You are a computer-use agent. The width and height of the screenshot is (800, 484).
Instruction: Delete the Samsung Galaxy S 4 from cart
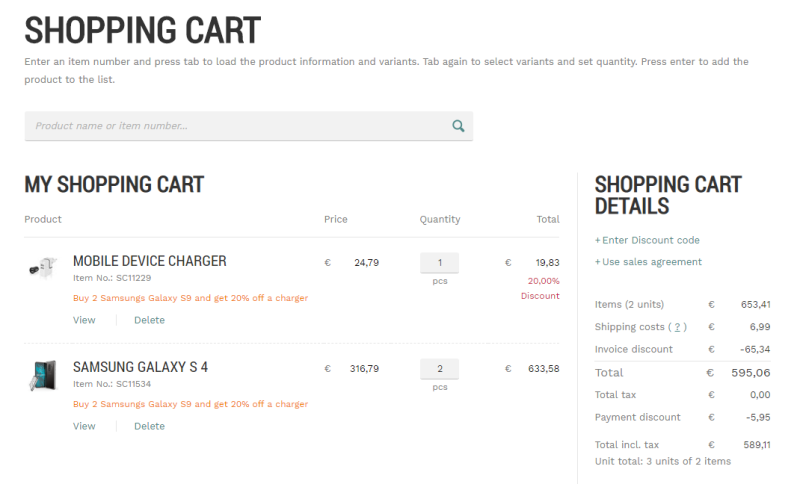coord(149,426)
